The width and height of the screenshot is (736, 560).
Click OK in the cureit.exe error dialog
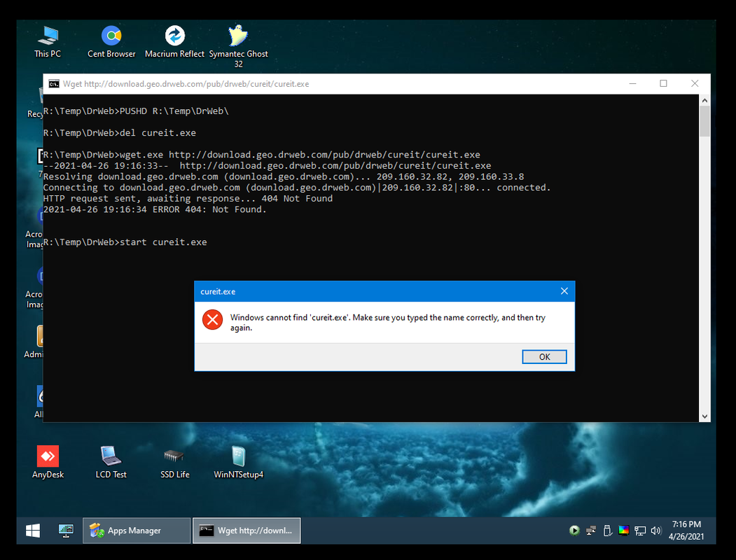(x=544, y=356)
